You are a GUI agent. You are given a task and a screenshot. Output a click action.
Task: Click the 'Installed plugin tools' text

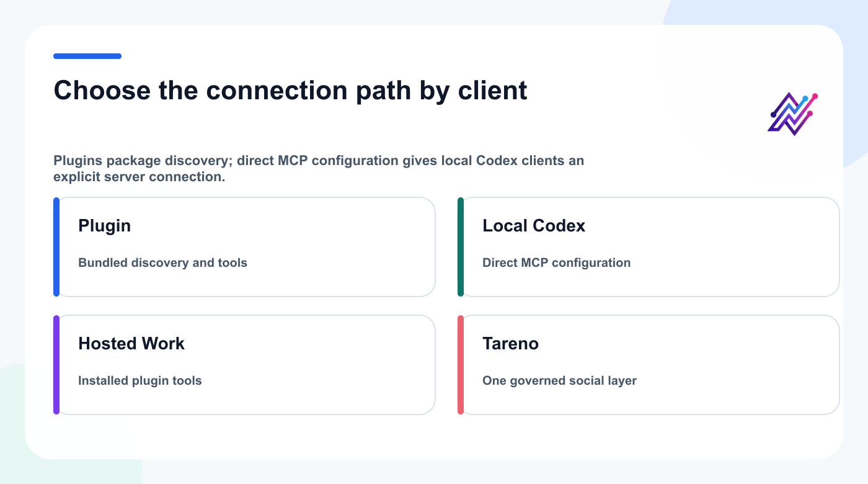[139, 381]
